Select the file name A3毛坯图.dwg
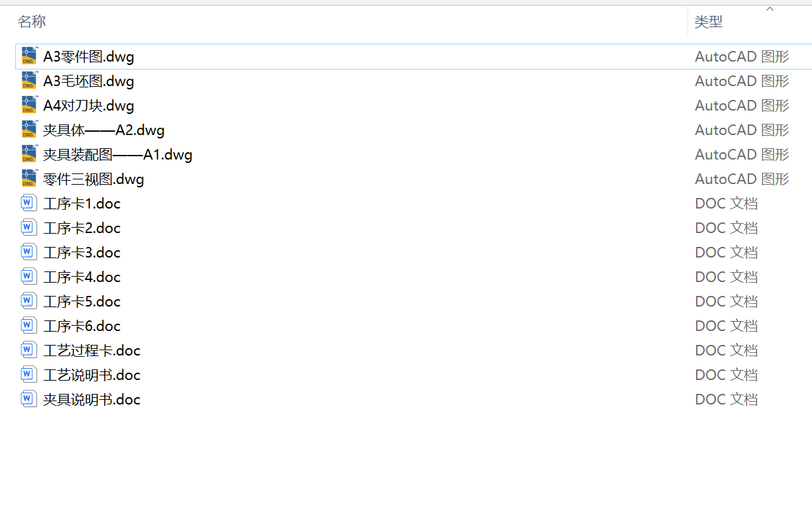Viewport: 812px width, 519px height. (89, 81)
